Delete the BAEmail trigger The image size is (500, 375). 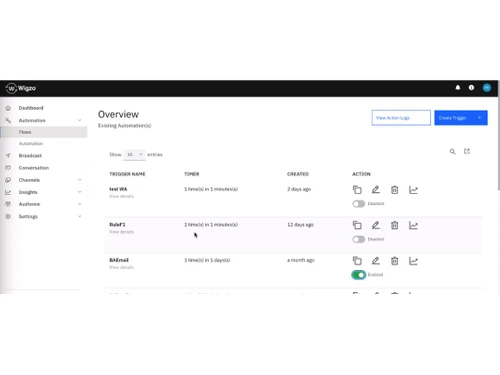tap(394, 261)
